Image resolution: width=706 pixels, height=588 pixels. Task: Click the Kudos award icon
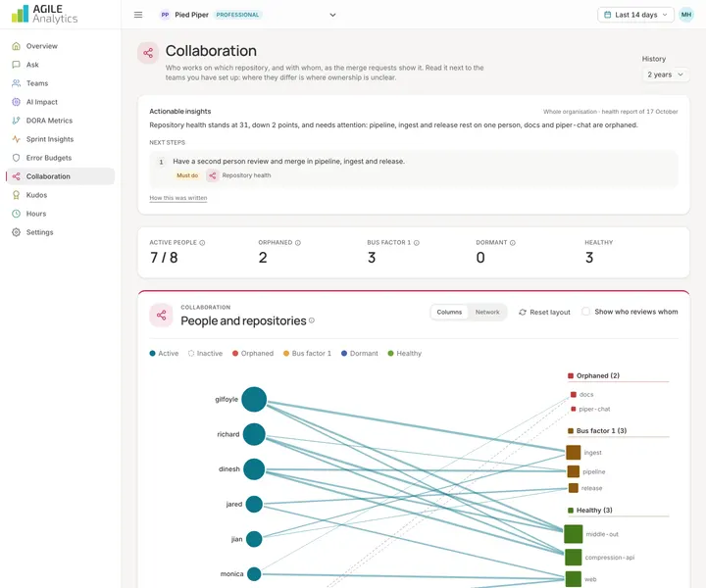[17, 195]
